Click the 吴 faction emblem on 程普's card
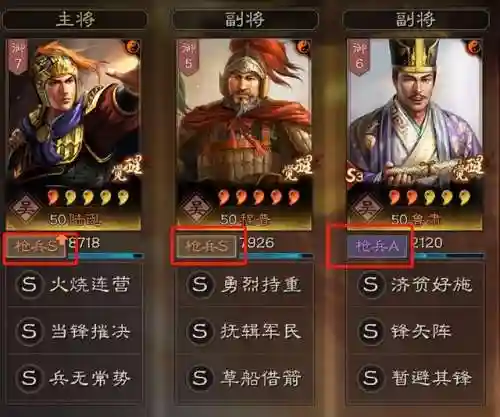The width and height of the screenshot is (500, 417). pos(196,209)
